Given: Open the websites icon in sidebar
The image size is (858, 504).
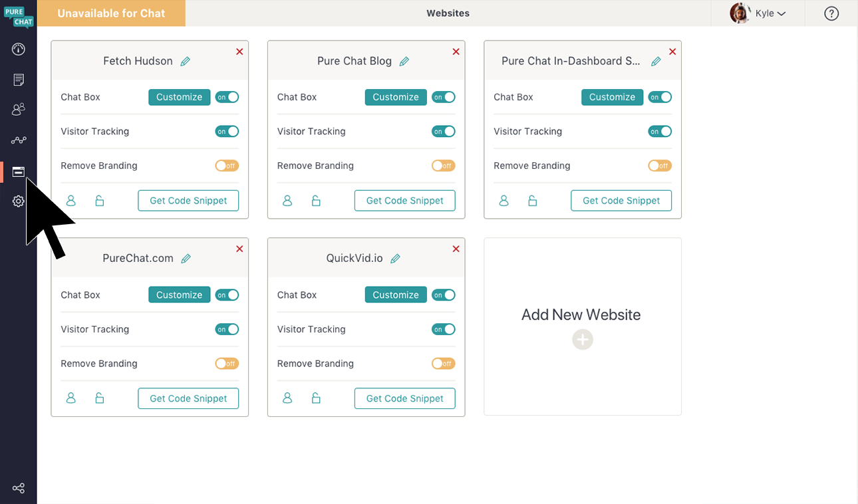Looking at the screenshot, I should [19, 172].
